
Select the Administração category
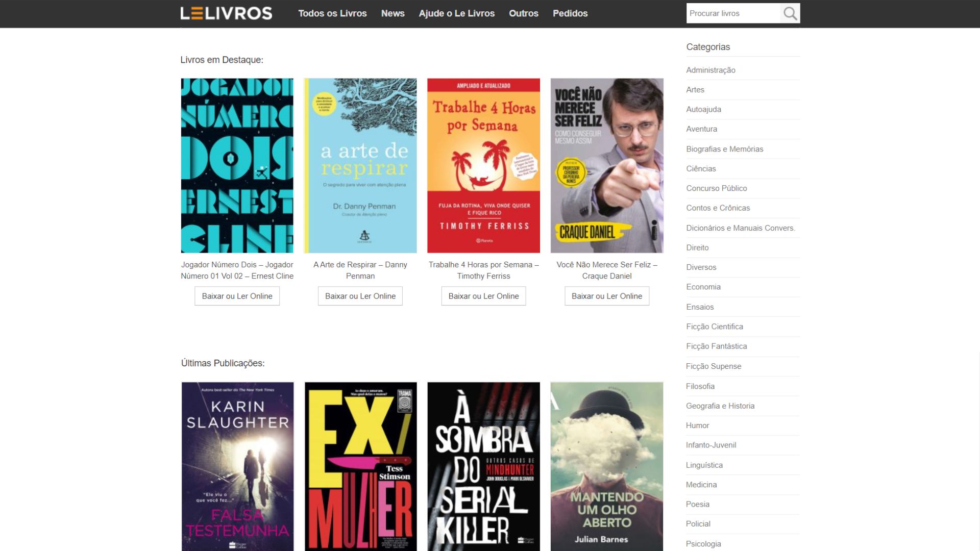point(710,70)
